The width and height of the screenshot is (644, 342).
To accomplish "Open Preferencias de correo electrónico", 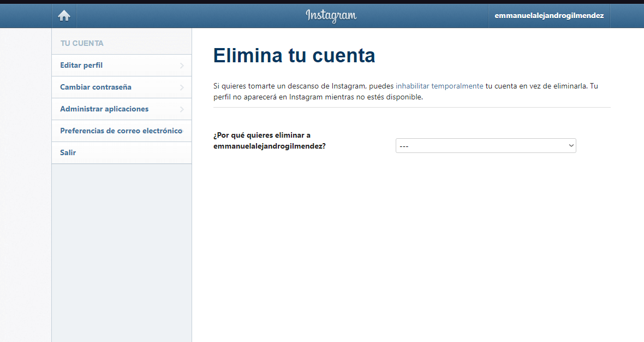I will point(121,131).
